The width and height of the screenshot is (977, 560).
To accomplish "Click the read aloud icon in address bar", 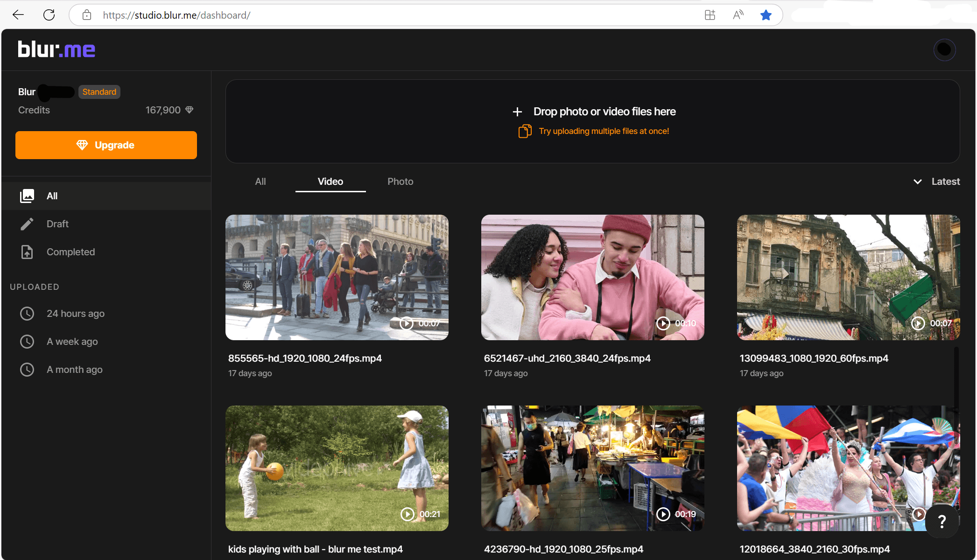I will tap(738, 15).
